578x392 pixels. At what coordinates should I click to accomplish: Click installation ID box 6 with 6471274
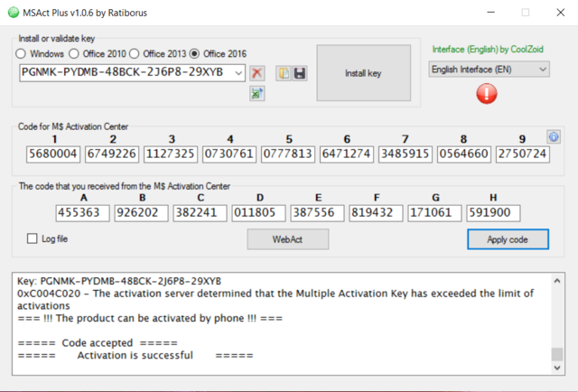347,154
